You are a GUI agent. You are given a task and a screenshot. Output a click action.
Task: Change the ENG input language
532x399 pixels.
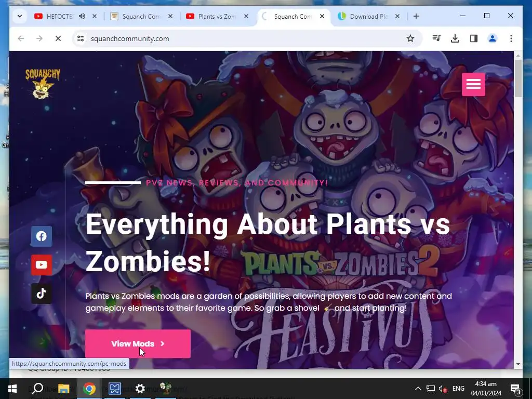click(x=458, y=389)
